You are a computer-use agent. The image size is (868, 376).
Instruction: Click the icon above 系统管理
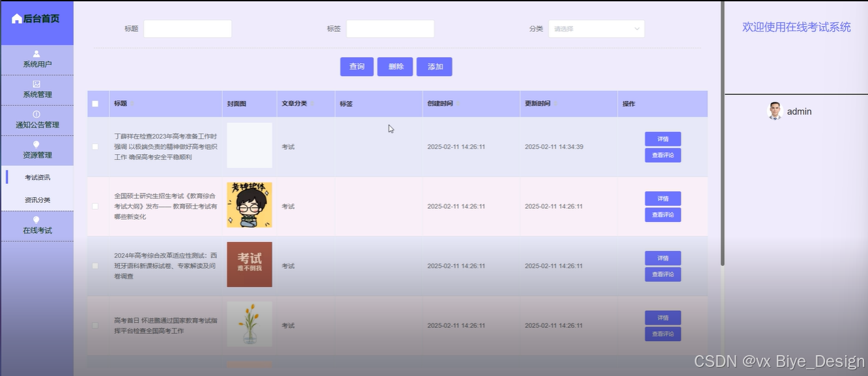pyautogui.click(x=36, y=84)
